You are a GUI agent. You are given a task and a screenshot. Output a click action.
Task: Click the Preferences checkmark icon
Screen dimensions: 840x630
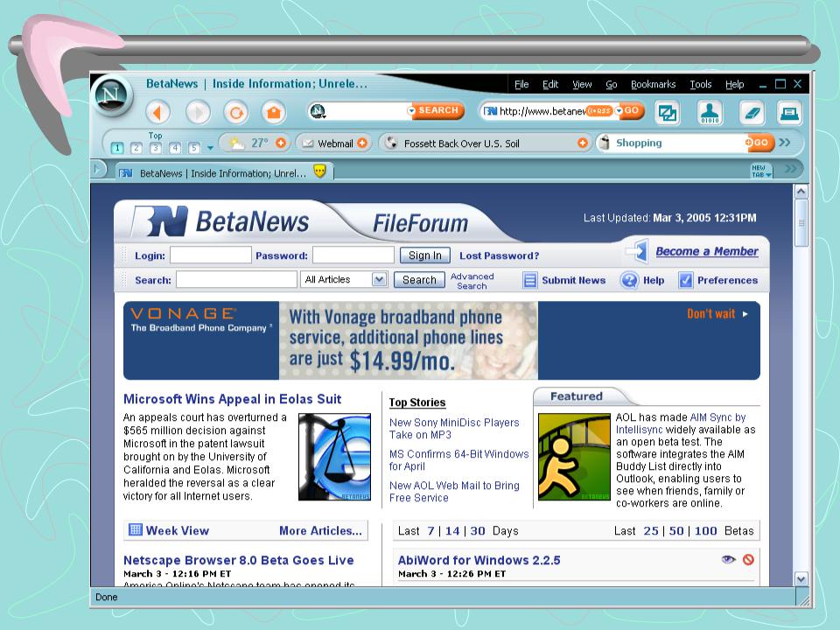(x=686, y=280)
